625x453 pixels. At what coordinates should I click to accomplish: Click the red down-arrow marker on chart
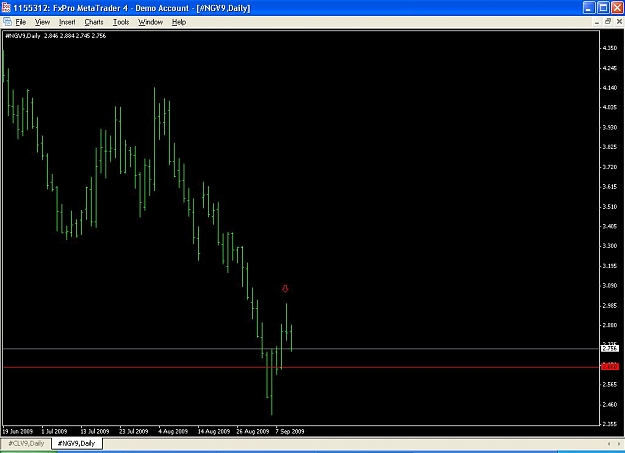click(x=285, y=289)
